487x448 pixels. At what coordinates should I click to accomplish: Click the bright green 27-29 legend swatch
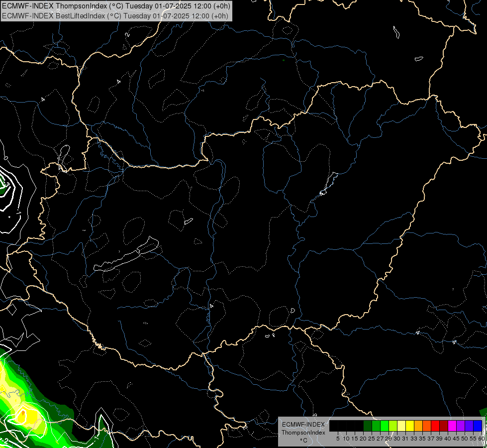(385, 426)
